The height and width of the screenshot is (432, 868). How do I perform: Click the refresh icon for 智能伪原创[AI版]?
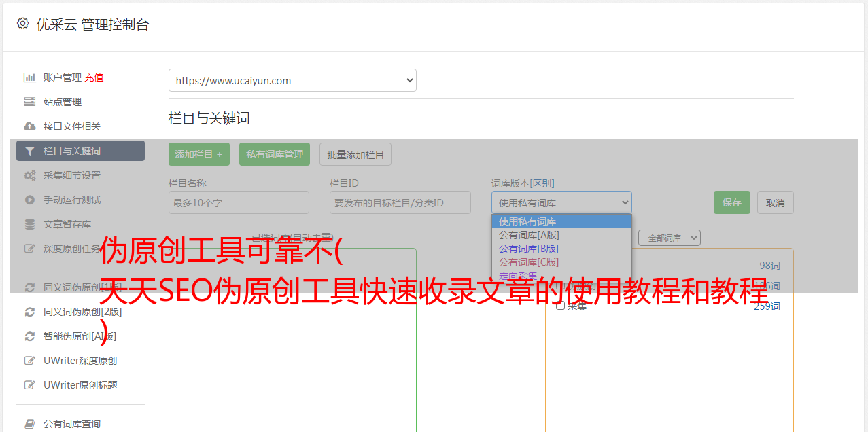coord(30,336)
